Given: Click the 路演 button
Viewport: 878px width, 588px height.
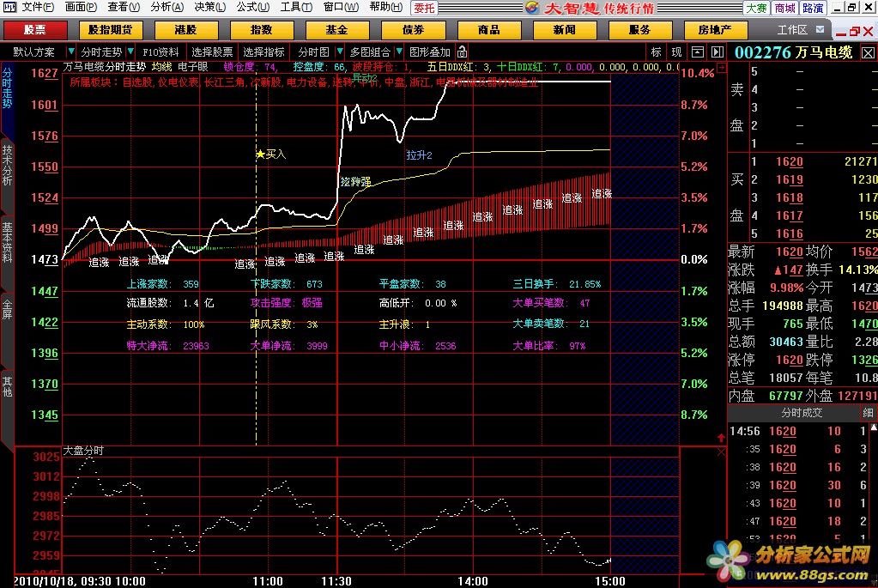Looking at the screenshot, I should tap(813, 8).
